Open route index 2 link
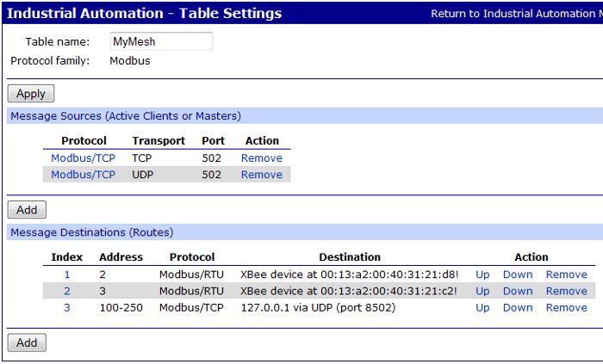 67,291
